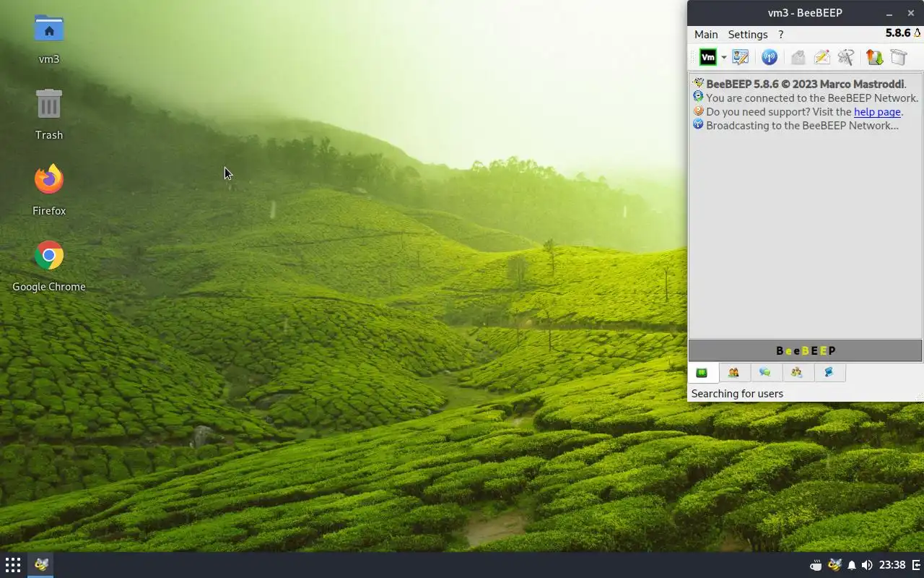The height and width of the screenshot is (578, 924).
Task: Click the greyed-out open envelope toolbar icon
Action: click(798, 57)
